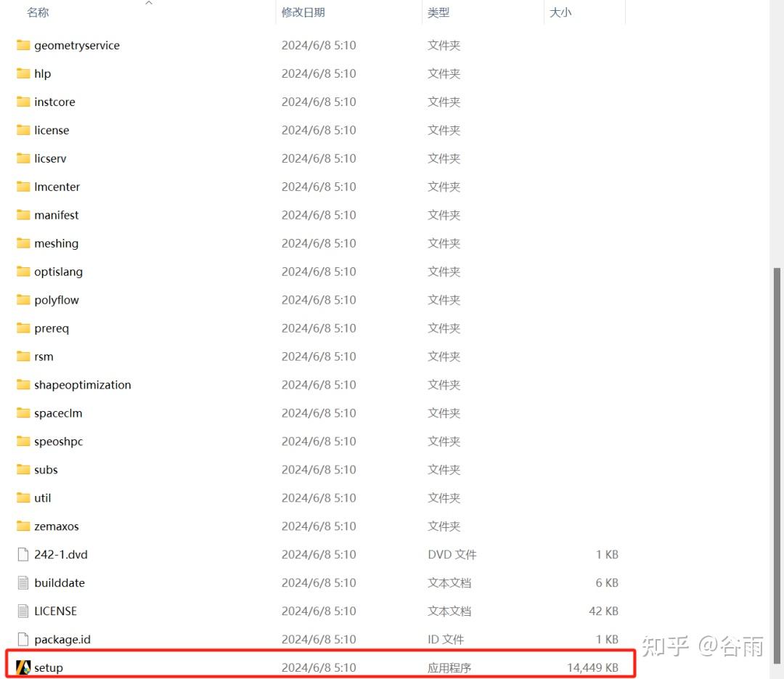Select the file name '242-1.dvd'
Image resolution: width=784 pixels, height=679 pixels.
pyautogui.click(x=61, y=554)
